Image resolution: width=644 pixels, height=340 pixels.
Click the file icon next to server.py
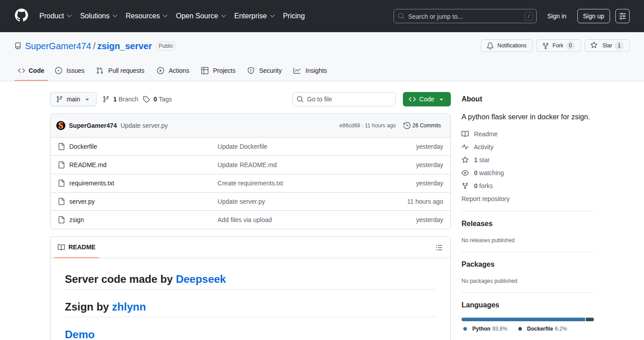pos(62,201)
